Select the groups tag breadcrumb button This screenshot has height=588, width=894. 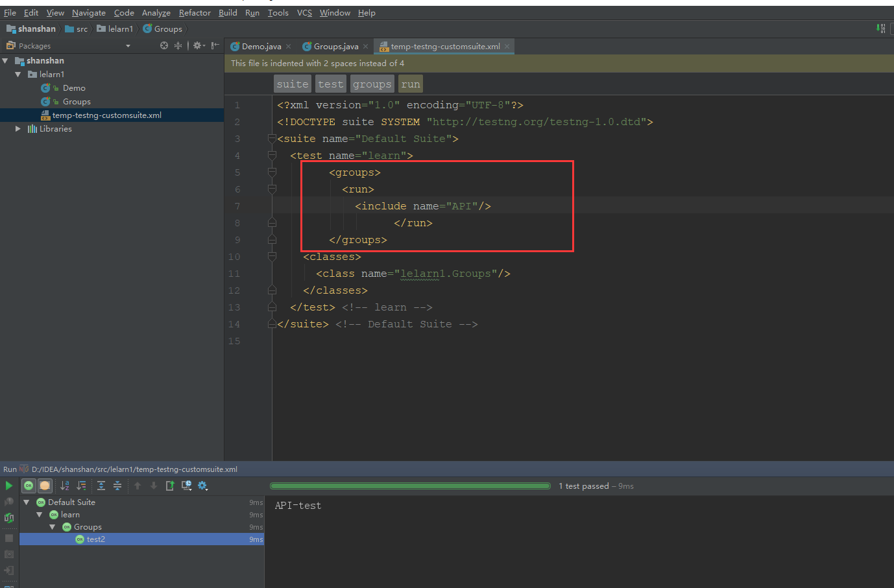point(372,84)
